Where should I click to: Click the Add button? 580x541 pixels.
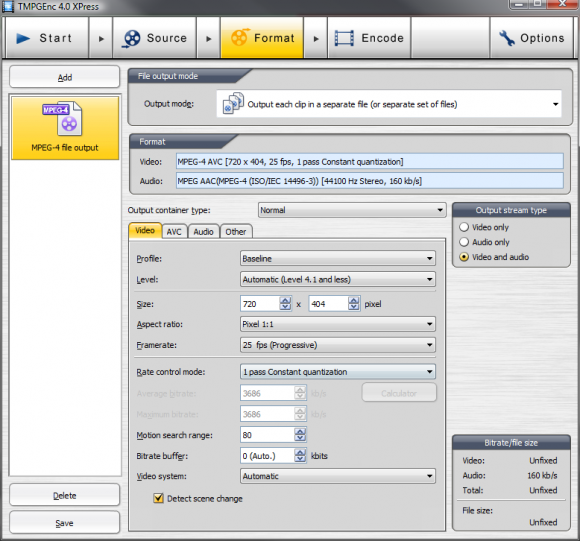tap(65, 77)
